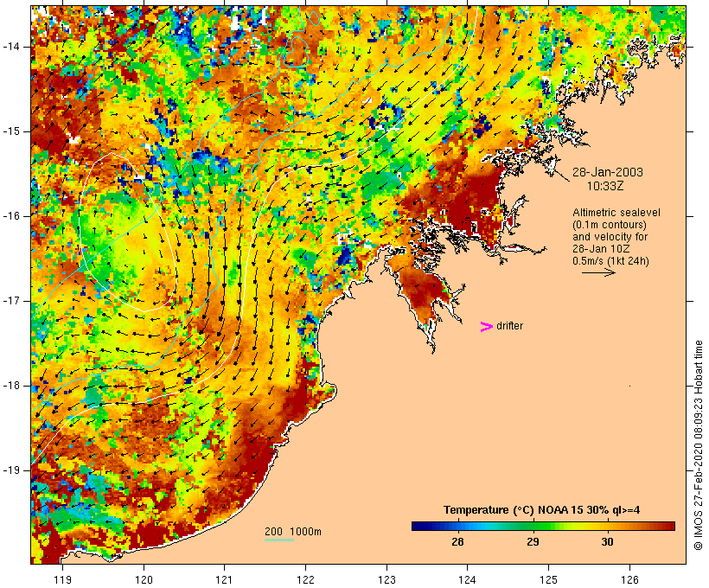
Task: Click the magenta drifter marker symbol
Action: tap(486, 327)
